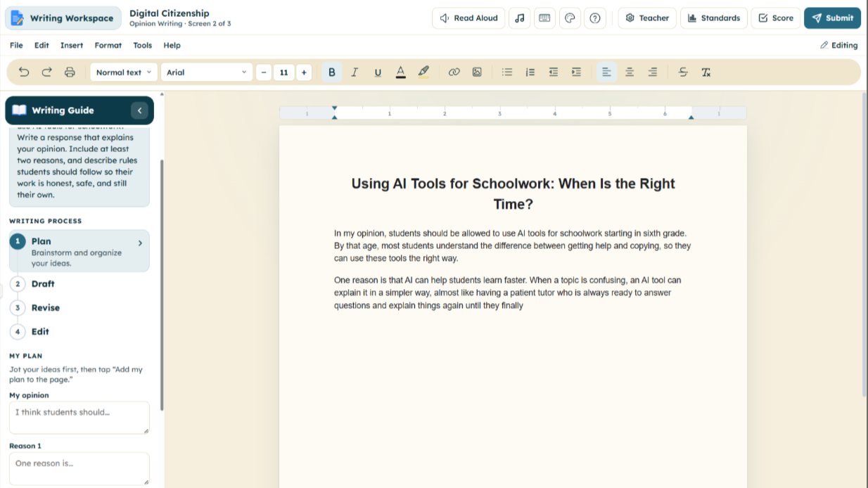
Task: Print the document with printer icon
Action: 70,72
